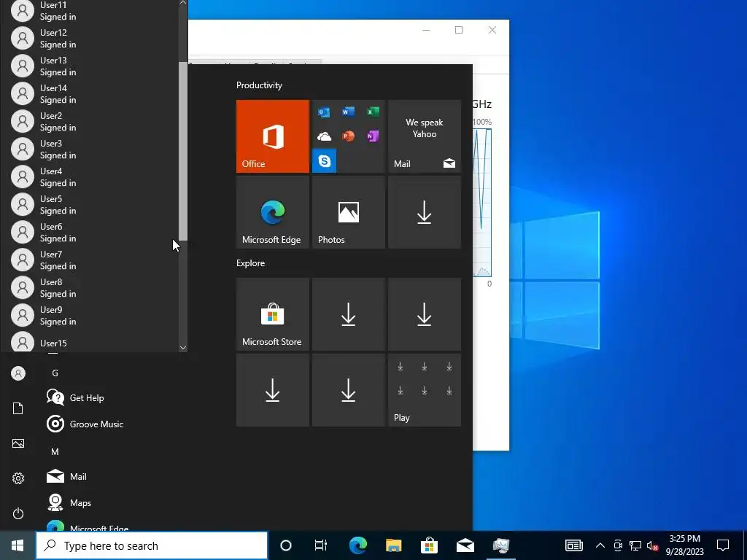Open File Explorer from the taskbar
Screen dimensions: 747x560
click(393, 545)
